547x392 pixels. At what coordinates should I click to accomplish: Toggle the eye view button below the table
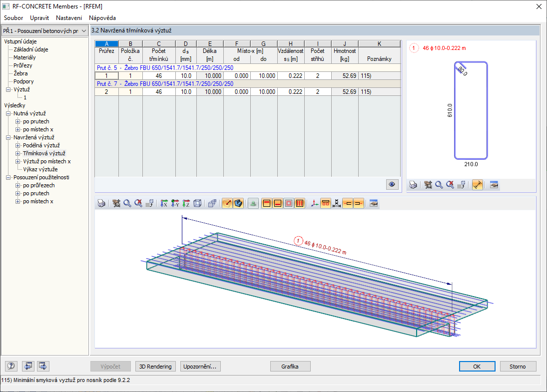pos(392,184)
